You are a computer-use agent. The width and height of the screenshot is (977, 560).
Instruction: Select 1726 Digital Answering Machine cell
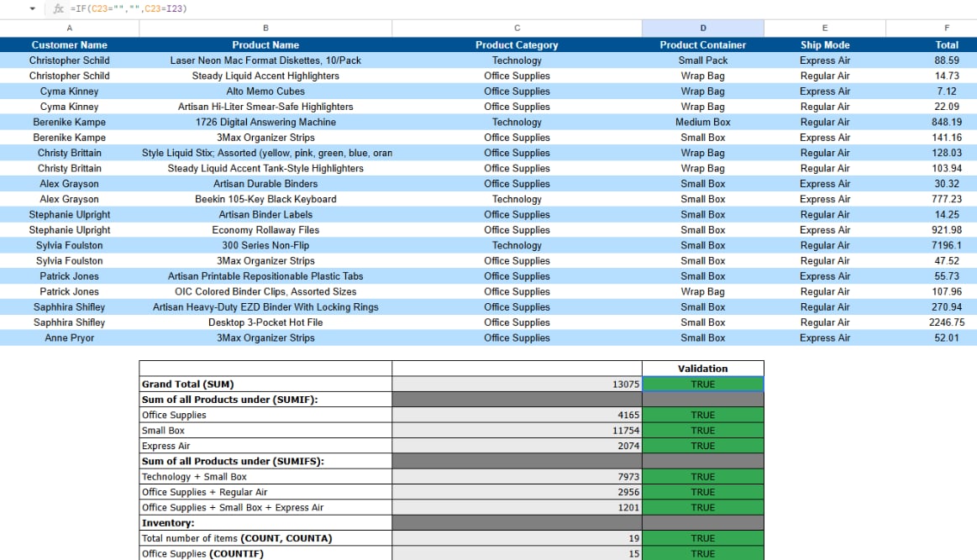[265, 122]
